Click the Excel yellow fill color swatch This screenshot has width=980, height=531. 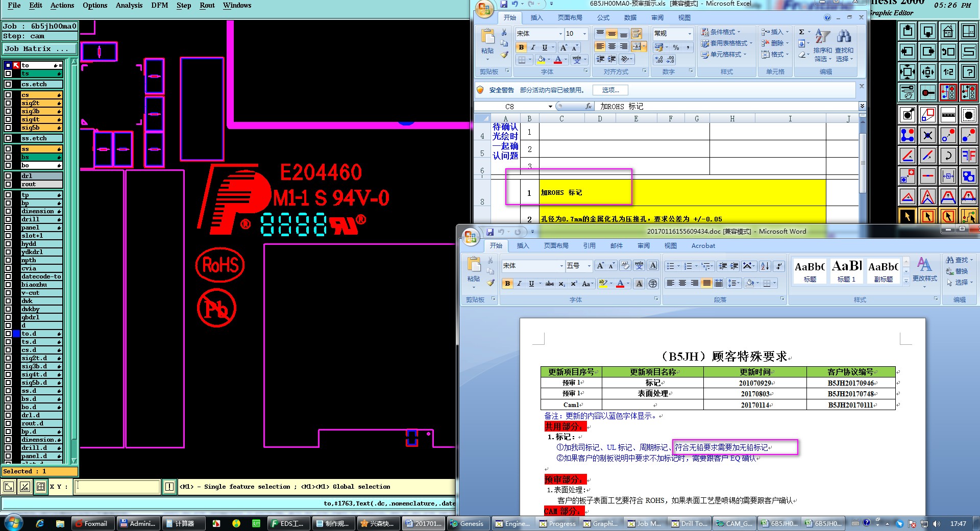(x=541, y=60)
